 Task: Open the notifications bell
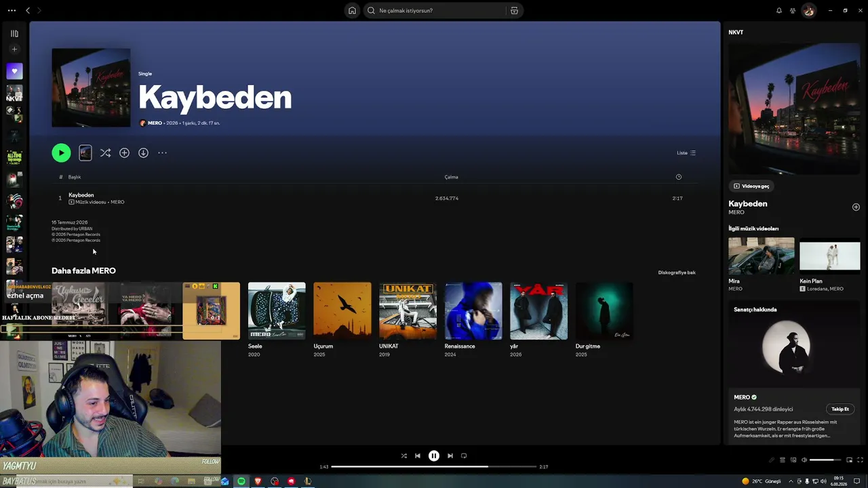779,11
